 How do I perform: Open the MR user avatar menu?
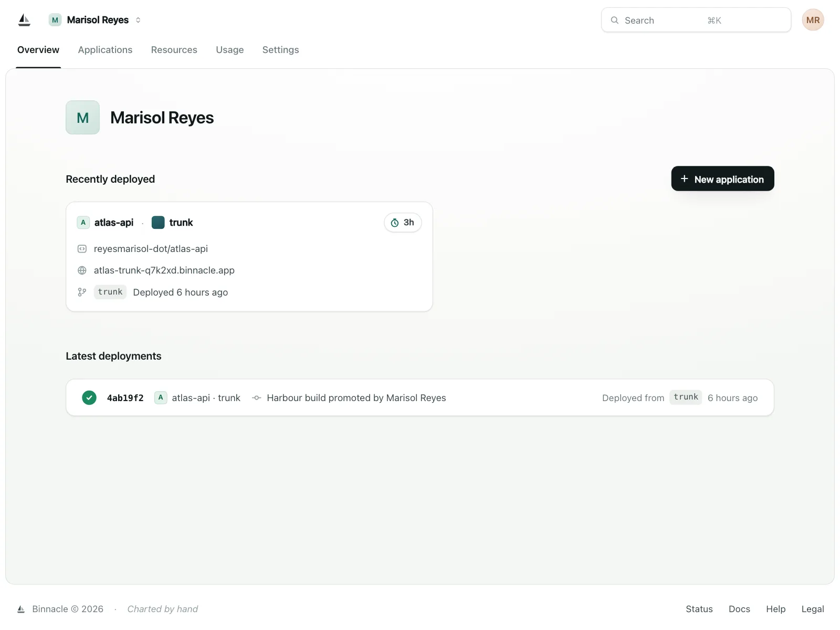pos(813,20)
